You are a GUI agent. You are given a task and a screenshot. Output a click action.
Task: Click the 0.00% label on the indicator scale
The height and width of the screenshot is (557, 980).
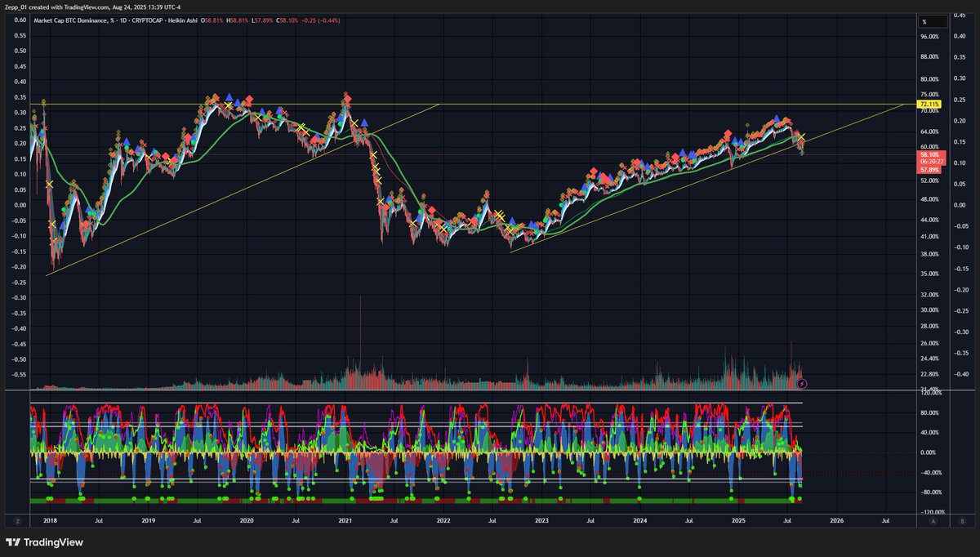pyautogui.click(x=930, y=452)
